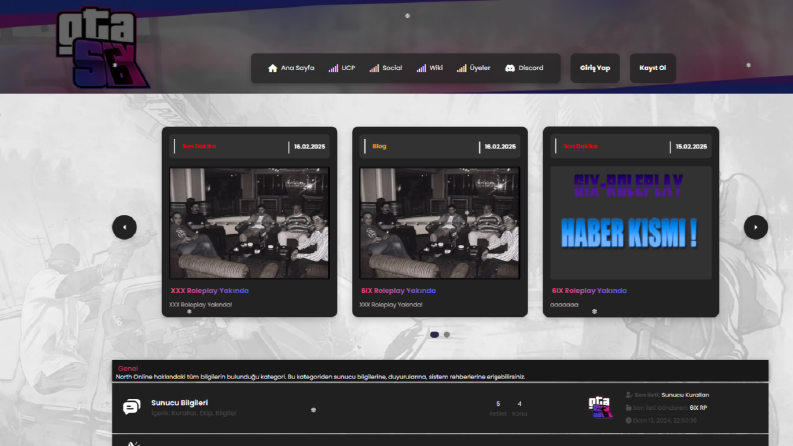This screenshot has height=446, width=793.
Task: Go to the Social menu item
Action: click(385, 68)
